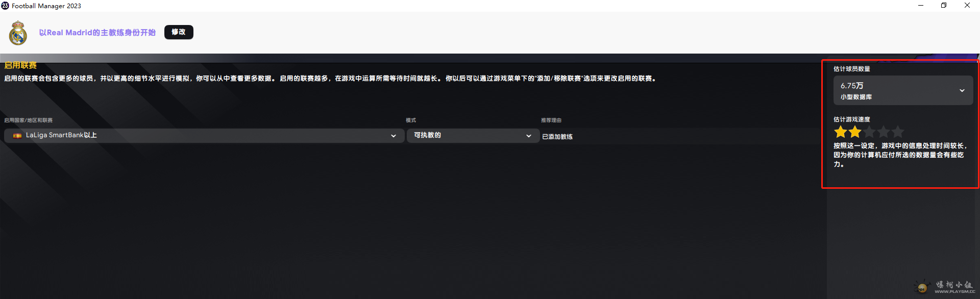This screenshot has width=980, height=299.
Task: Click the Real Madrid club crest
Action: pyautogui.click(x=18, y=33)
